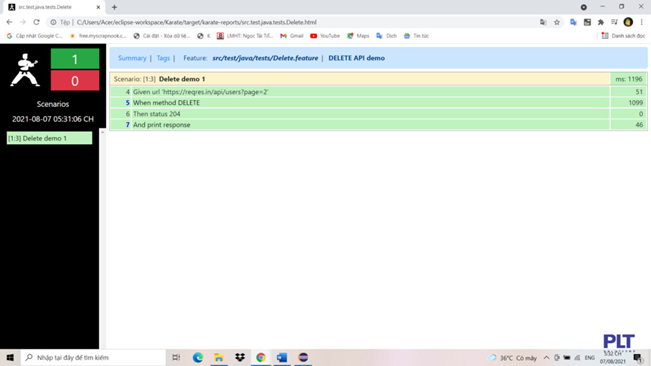Screen dimensions: 651x366
Task: Open the Gmail bookmark
Action: 291,36
